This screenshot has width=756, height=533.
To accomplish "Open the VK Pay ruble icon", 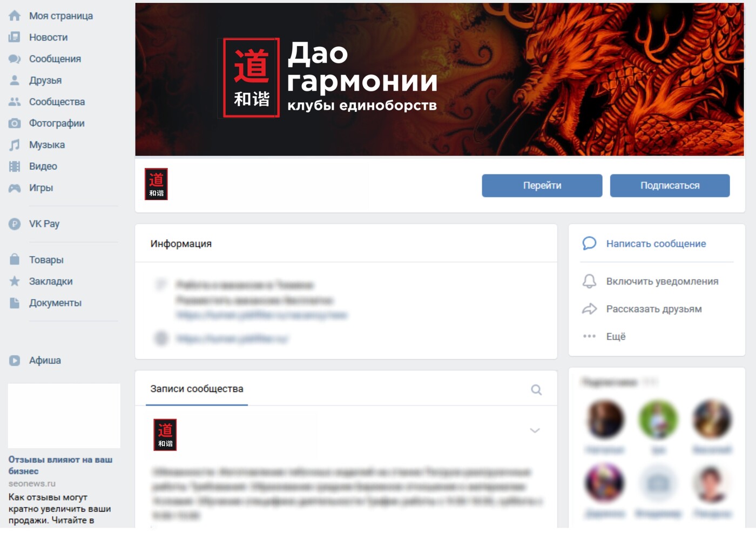I will [x=15, y=224].
